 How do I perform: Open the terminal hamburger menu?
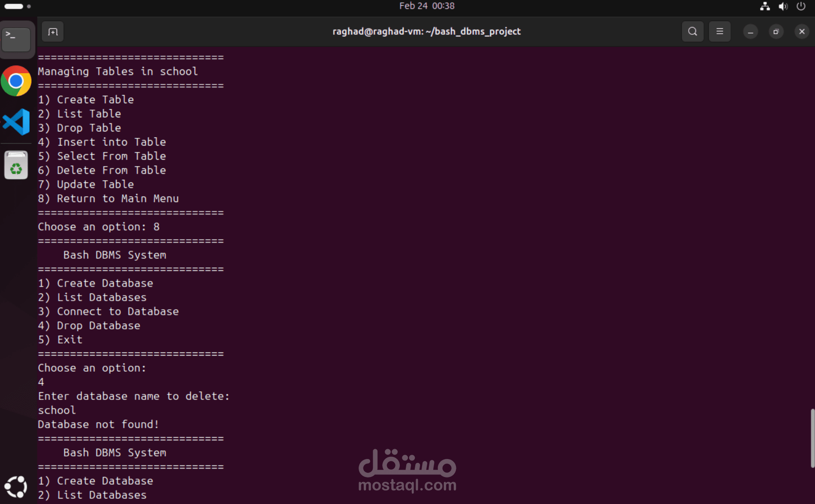coord(719,32)
